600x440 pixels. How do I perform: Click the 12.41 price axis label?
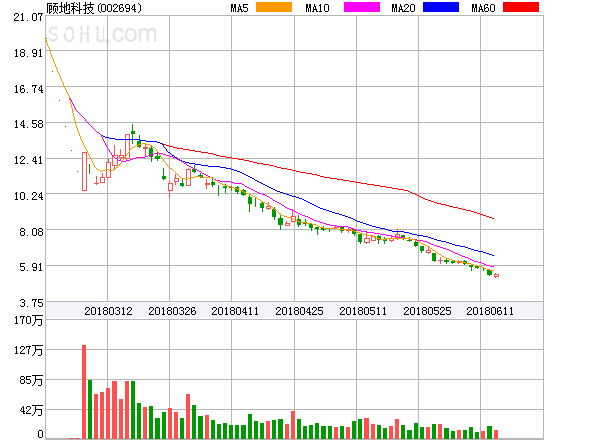[x=28, y=160]
